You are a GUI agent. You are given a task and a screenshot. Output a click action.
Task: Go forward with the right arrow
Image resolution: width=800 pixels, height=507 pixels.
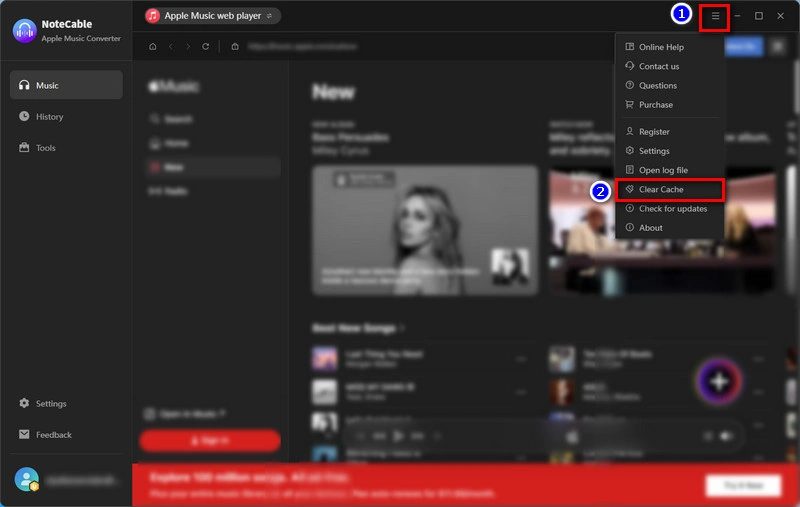(x=188, y=46)
